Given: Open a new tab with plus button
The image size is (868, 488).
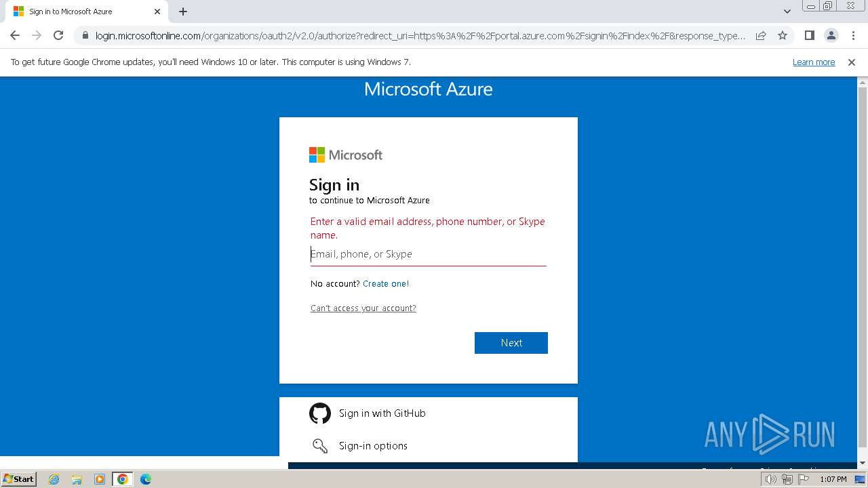Looking at the screenshot, I should (x=183, y=12).
